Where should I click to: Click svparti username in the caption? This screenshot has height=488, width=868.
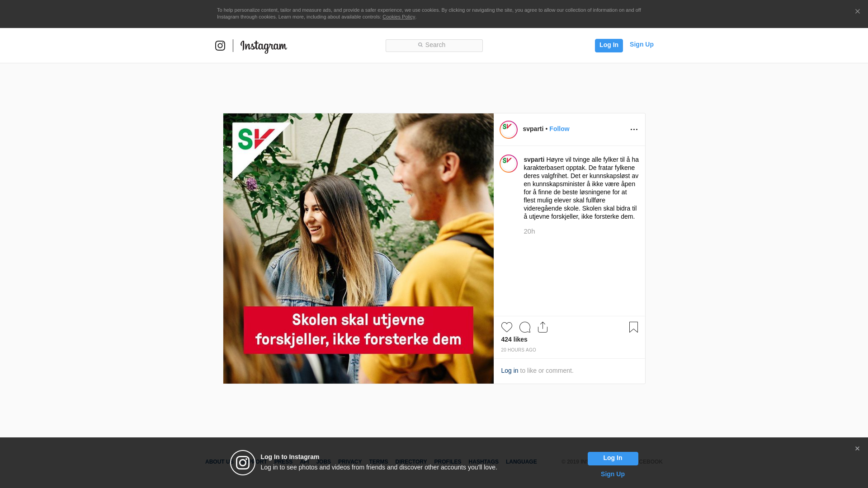[x=534, y=160]
